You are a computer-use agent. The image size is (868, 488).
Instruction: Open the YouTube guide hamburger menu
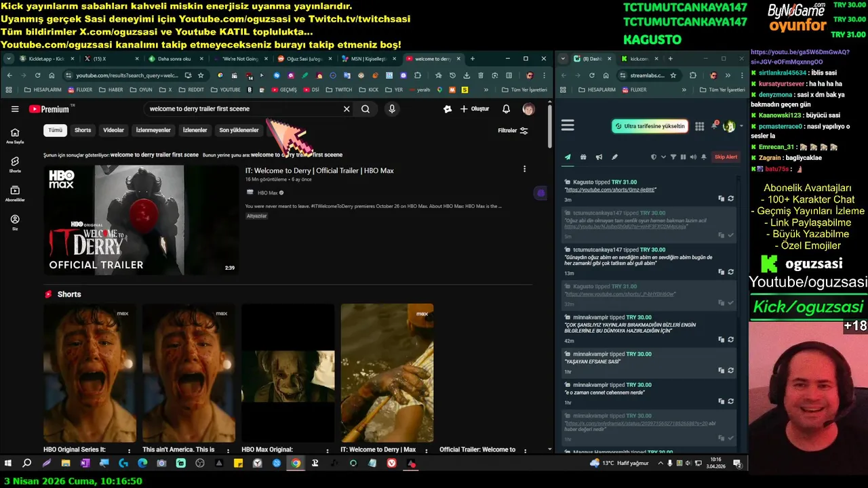[x=15, y=109]
